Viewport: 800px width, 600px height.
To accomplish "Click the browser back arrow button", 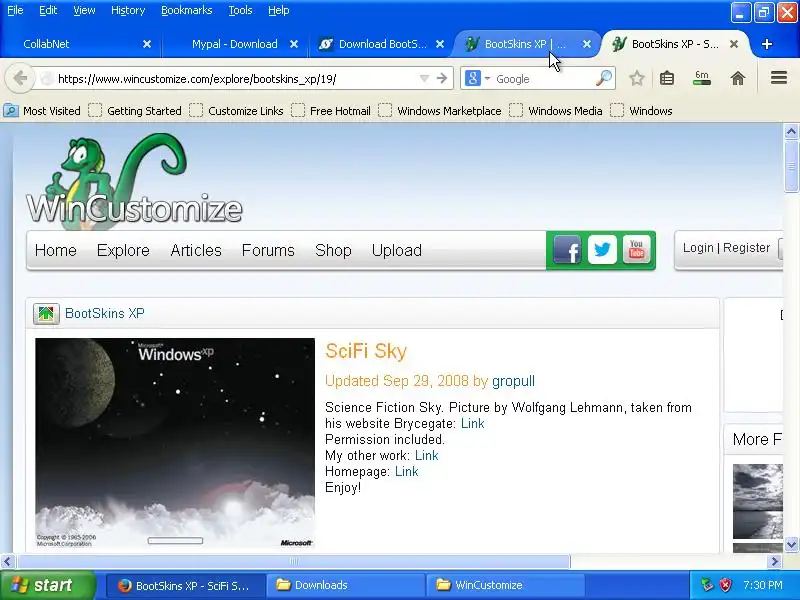I will 20,79.
